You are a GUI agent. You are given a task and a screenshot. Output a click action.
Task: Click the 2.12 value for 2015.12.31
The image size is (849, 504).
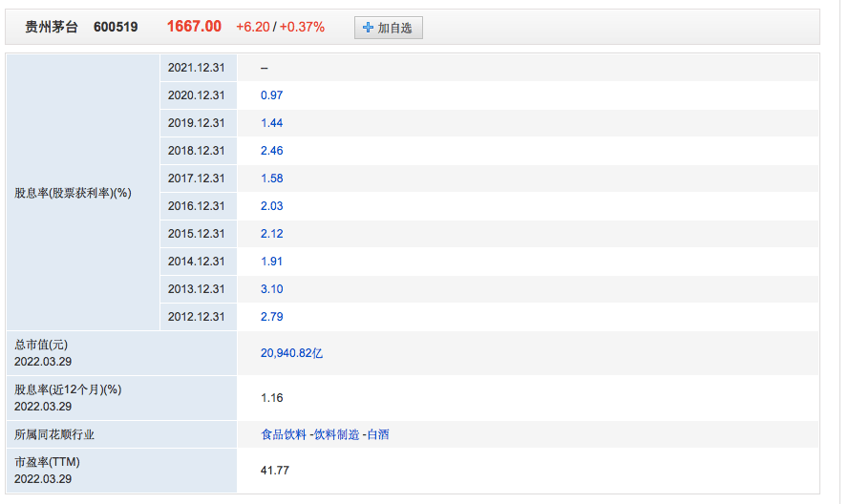(271, 234)
